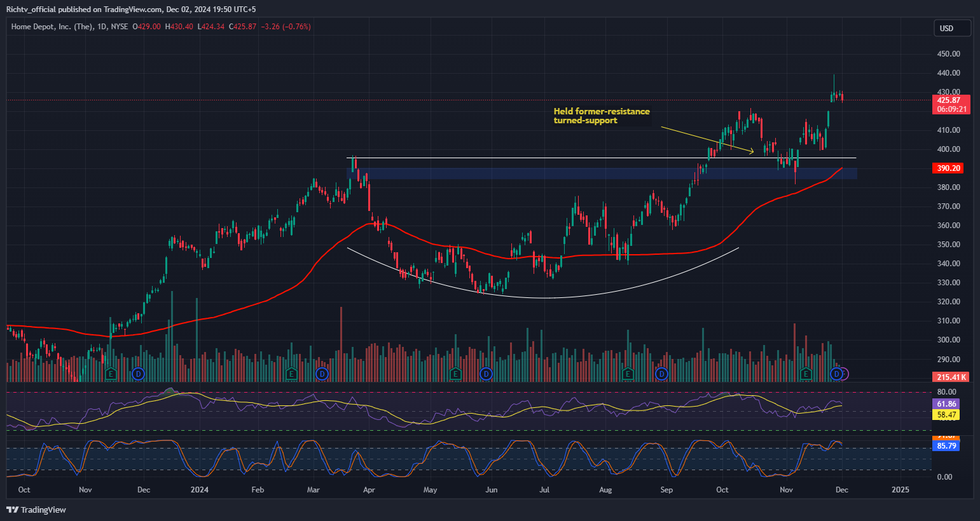Viewport: 980px width, 521px height.
Task: Click the open value O429.00
Action: [146, 27]
